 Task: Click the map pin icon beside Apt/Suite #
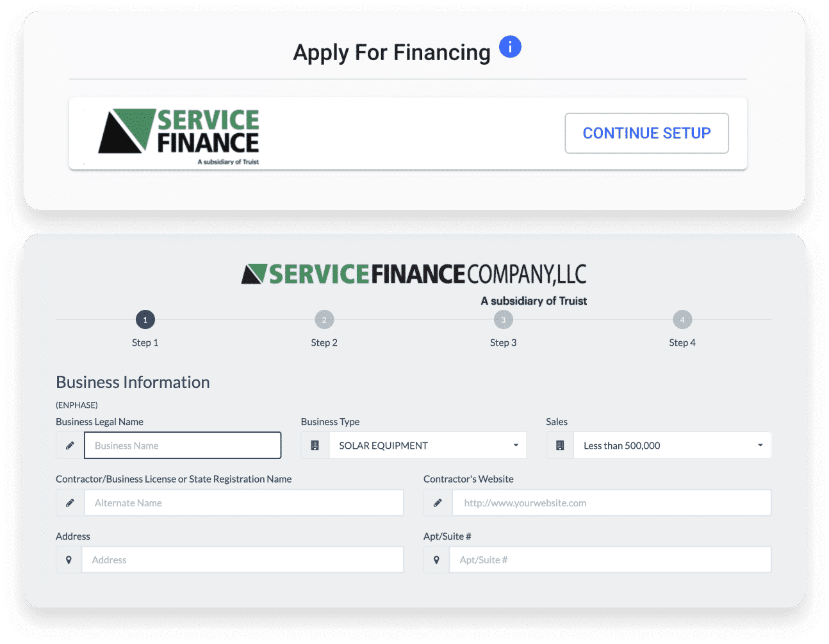pos(436,560)
